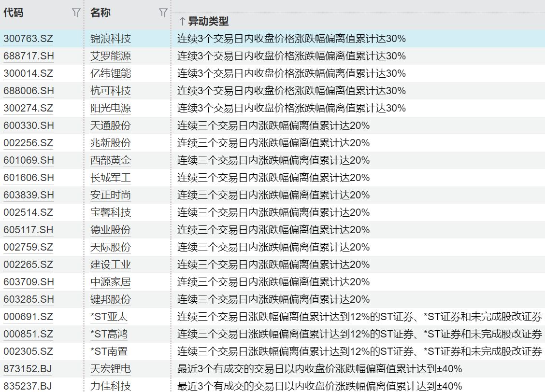Click the stock name *ST南置
This screenshot has height=392, width=545.
click(109, 351)
